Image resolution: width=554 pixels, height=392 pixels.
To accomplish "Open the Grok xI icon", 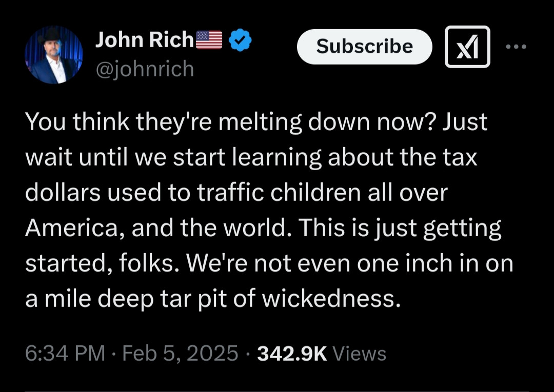I will [467, 47].
